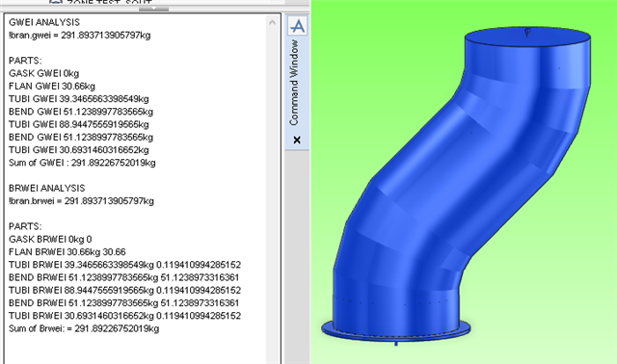
Task: Click the !bran.gwei result line
Action: click(80, 36)
